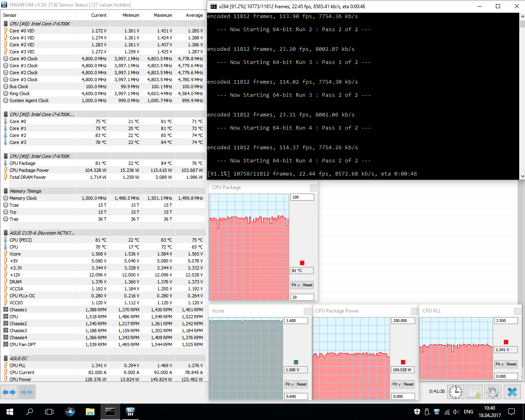Close the sensor window with the blue X icon
Viewport: 525px width, 420px height.
pyautogui.click(x=512, y=392)
